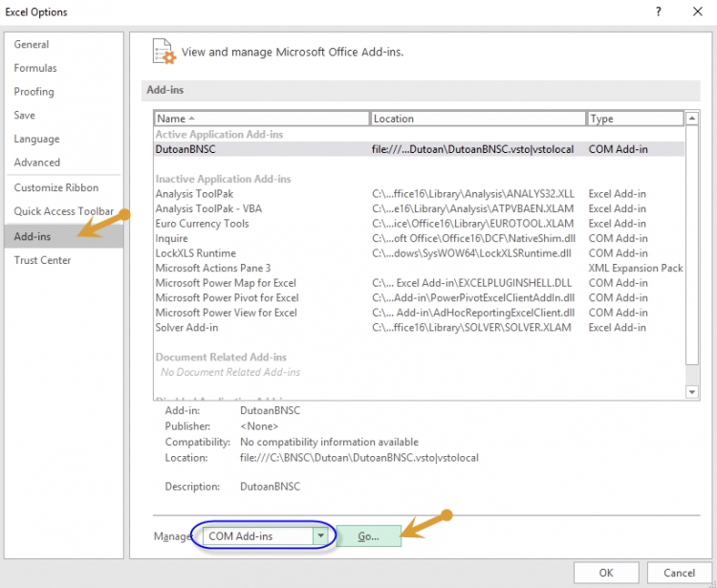Click the Type column header
717x588 pixels.
(634, 119)
